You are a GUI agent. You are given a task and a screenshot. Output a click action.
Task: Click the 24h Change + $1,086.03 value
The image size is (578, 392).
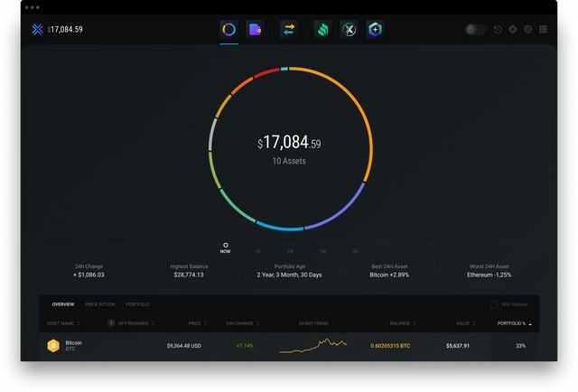(89, 275)
